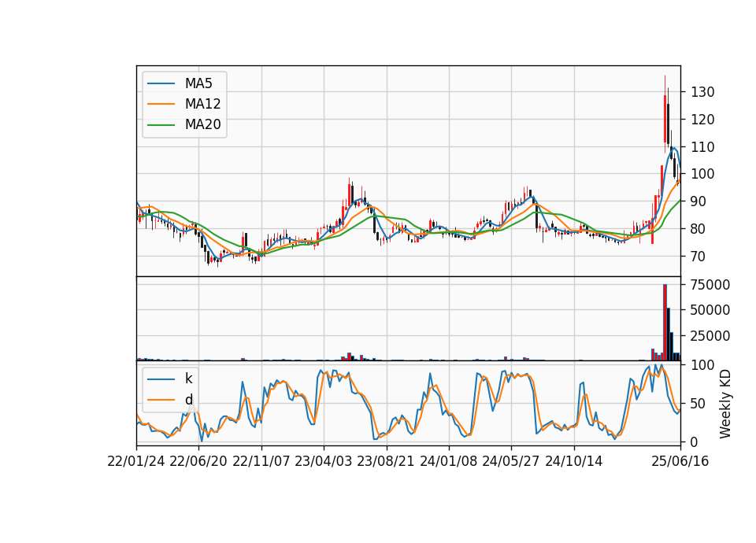Image resolution: width=756 pixels, height=543 pixels.
Task: Click the 120 price axis label
Action: pos(702,120)
